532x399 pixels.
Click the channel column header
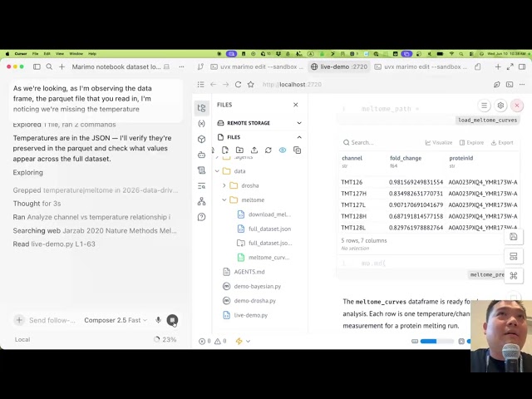(x=352, y=158)
